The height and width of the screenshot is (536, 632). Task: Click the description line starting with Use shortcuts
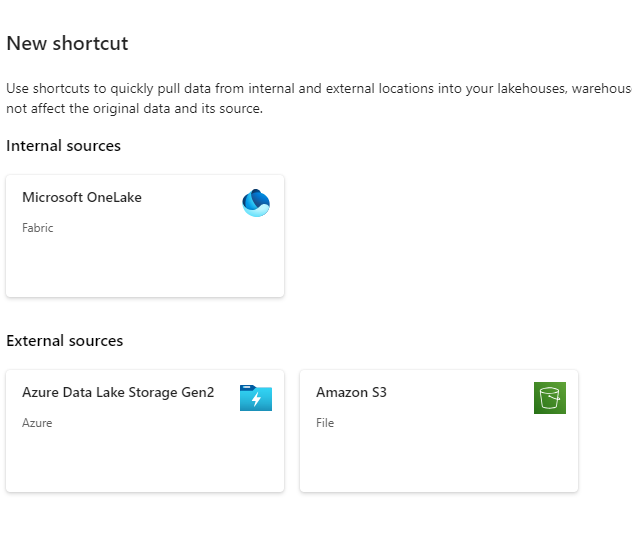point(300,88)
